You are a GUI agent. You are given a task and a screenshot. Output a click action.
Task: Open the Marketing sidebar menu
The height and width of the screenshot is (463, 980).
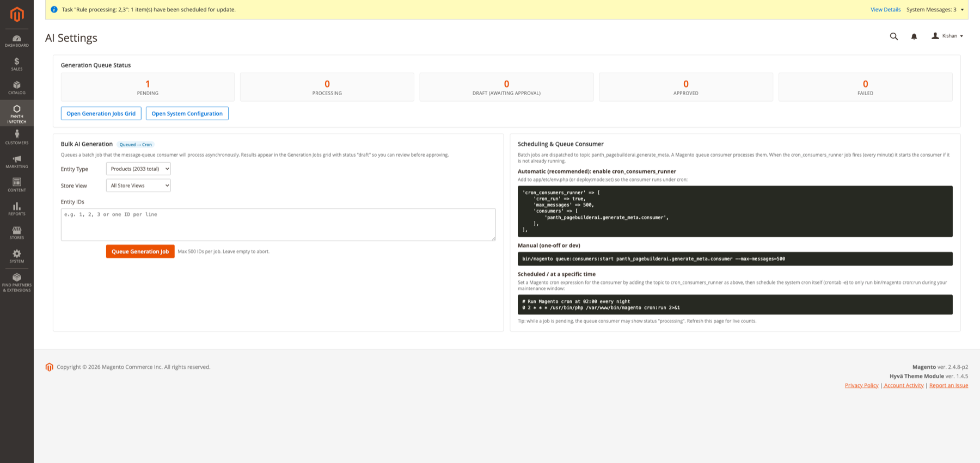point(17,162)
